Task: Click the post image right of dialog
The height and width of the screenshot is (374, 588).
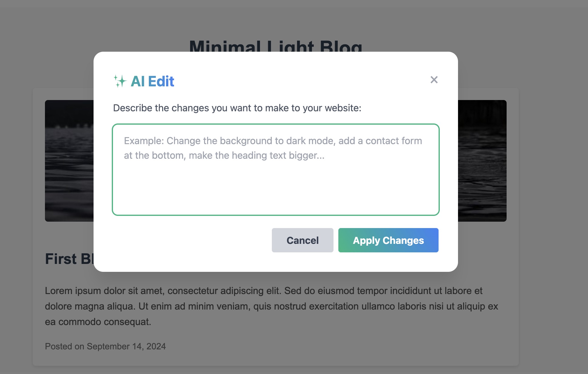Action: pos(482,161)
